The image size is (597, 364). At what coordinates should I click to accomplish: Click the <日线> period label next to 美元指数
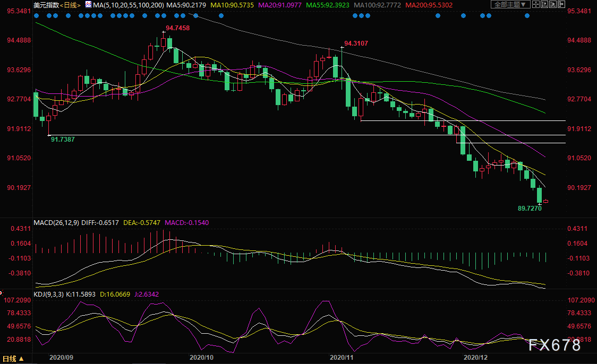click(x=70, y=5)
